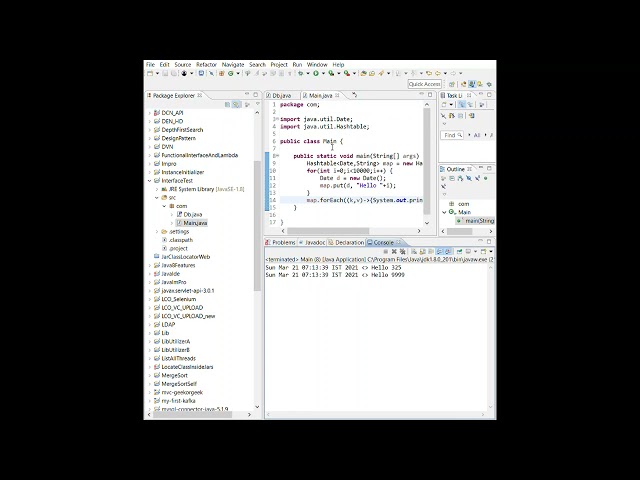640x480 pixels.
Task: Toggle Hide Non-Public Members in Outline
Action: 486,178
